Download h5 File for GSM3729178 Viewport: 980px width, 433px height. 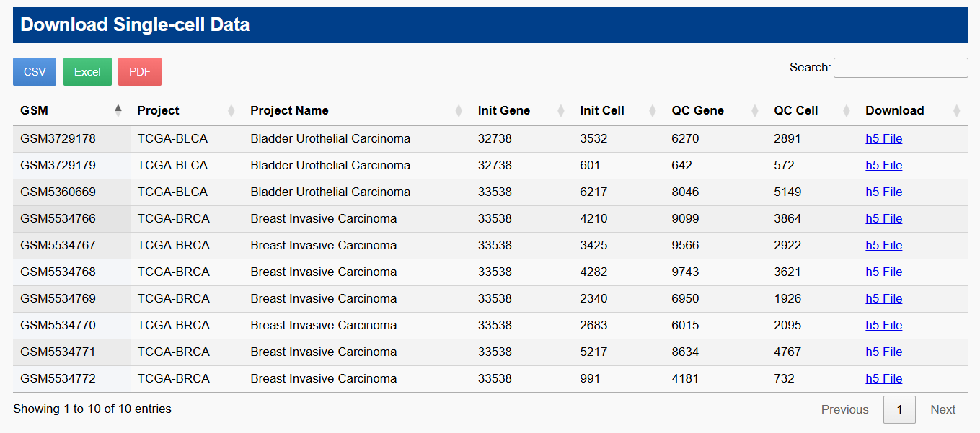pyautogui.click(x=883, y=139)
